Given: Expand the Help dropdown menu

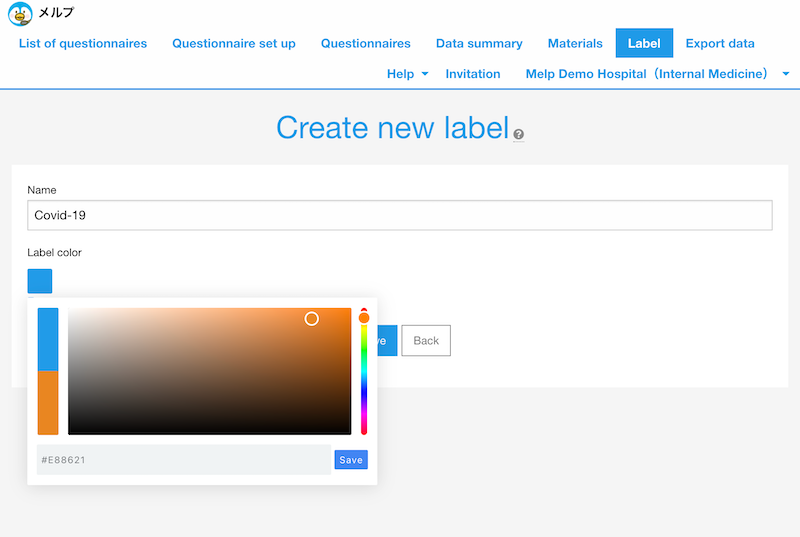Looking at the screenshot, I should click(407, 74).
